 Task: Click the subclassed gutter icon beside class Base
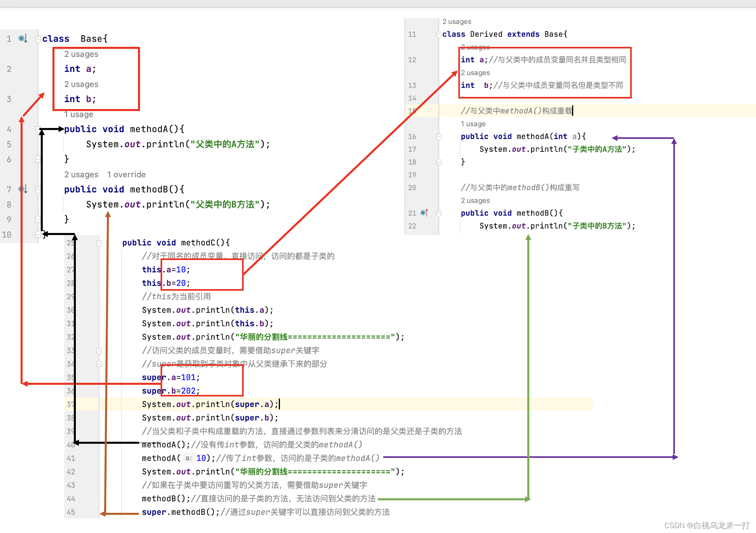[x=23, y=38]
